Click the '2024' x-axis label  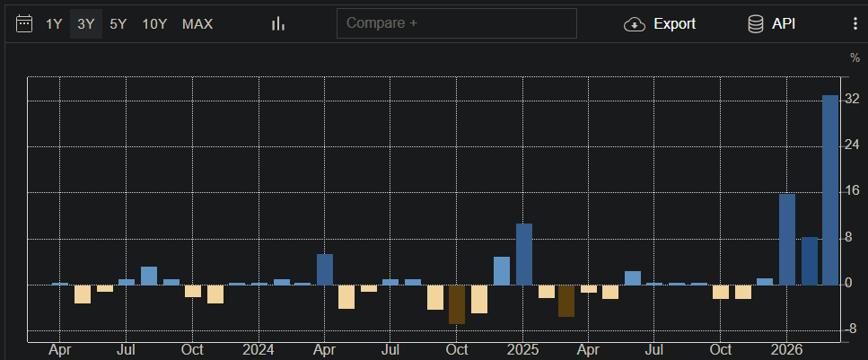click(259, 350)
